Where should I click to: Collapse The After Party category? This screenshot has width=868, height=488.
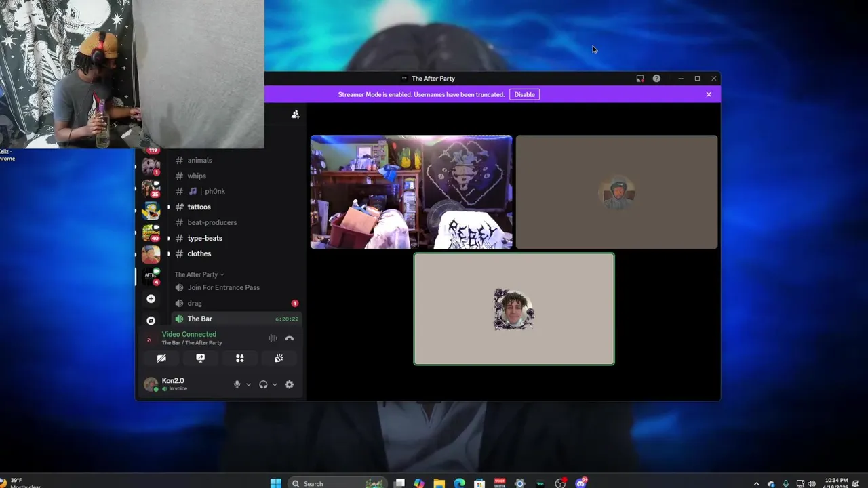coord(199,274)
